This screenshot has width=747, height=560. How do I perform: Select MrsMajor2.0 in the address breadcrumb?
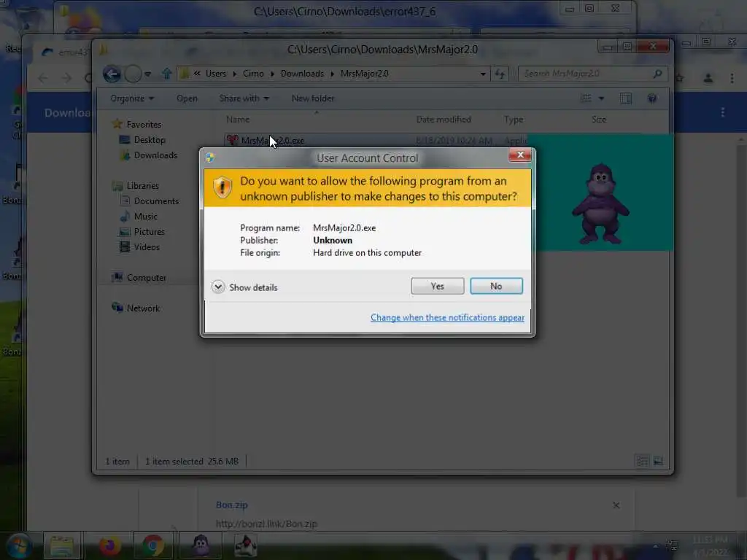click(365, 74)
